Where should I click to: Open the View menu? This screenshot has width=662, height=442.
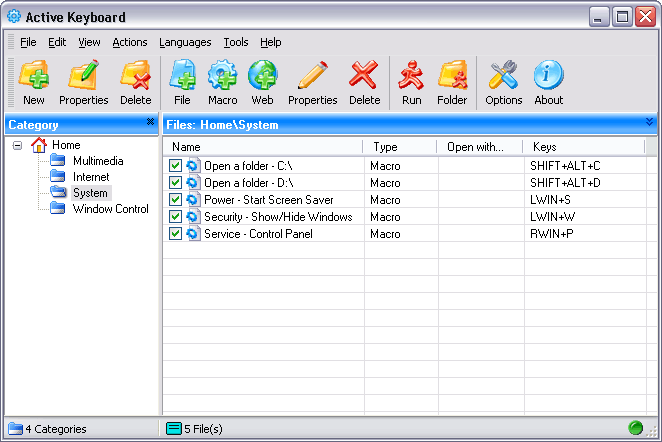(89, 42)
